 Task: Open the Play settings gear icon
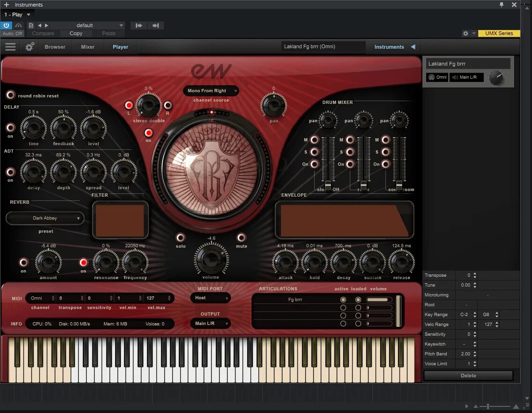tap(30, 47)
